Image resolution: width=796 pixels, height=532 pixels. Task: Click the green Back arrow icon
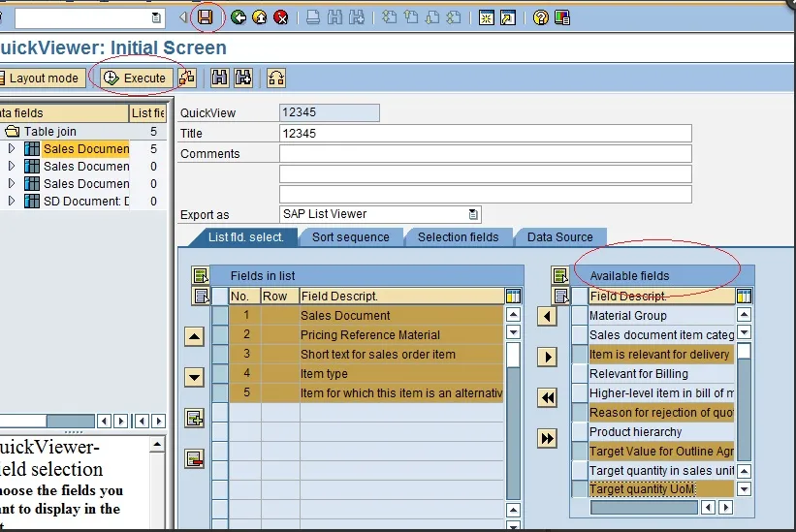pyautogui.click(x=238, y=16)
